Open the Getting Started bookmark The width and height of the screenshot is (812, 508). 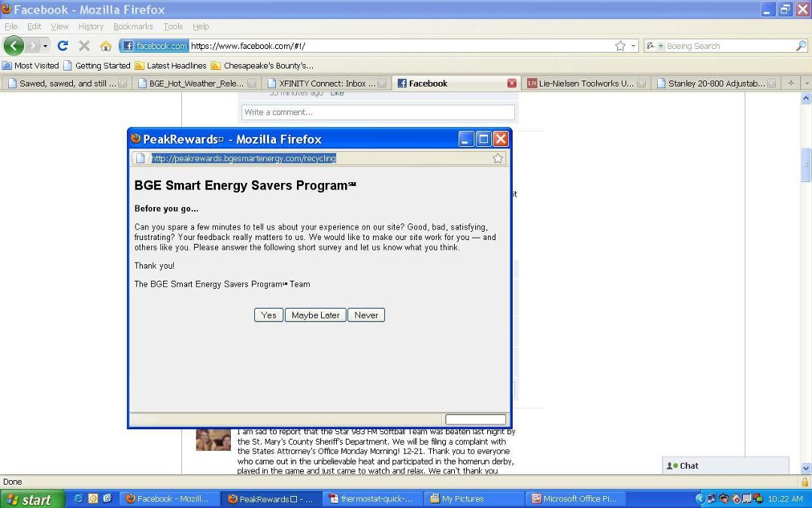(x=97, y=65)
